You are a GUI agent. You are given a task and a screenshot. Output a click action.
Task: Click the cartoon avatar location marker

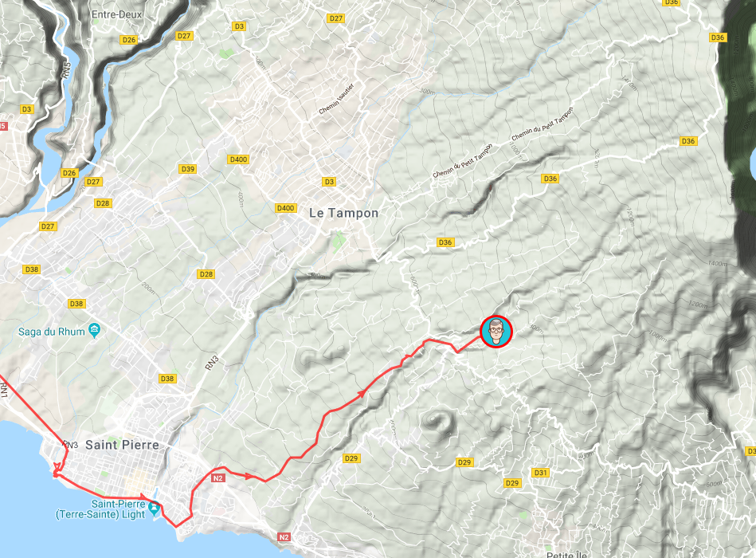point(496,332)
